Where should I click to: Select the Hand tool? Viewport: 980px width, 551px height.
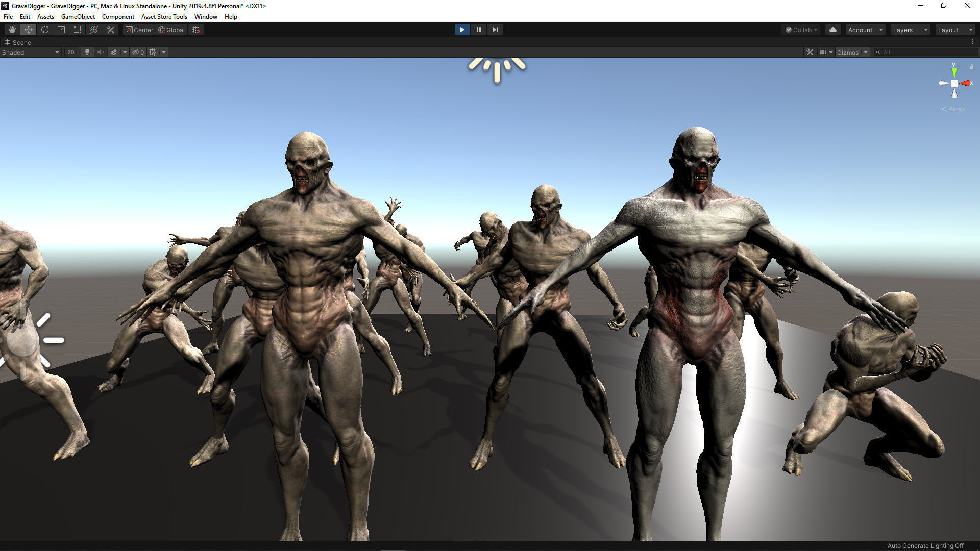pyautogui.click(x=12, y=30)
